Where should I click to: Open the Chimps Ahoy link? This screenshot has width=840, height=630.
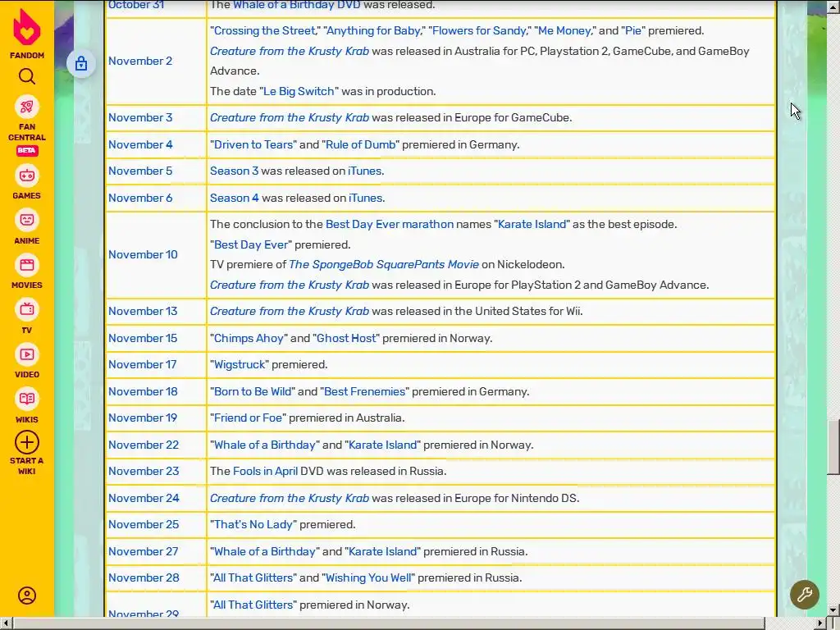click(249, 339)
